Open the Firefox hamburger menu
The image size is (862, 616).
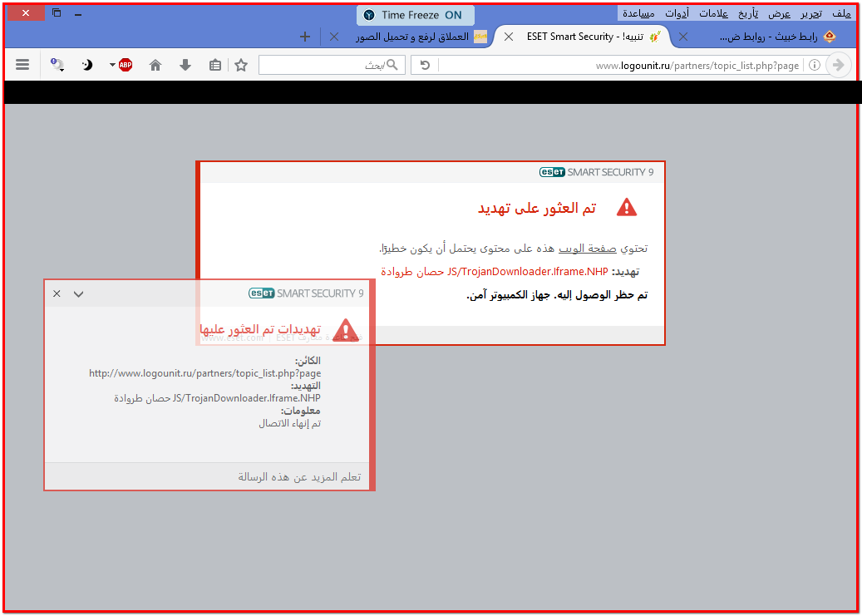pos(22,65)
